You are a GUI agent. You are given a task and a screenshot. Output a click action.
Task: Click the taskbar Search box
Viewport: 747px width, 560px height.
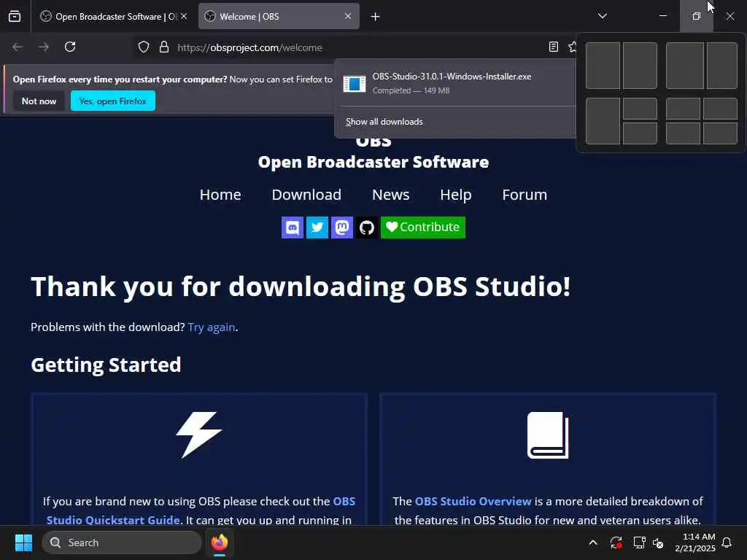coord(122,542)
